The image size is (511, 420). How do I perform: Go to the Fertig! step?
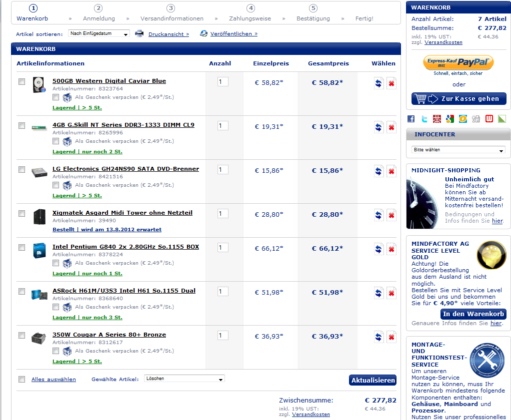(364, 18)
